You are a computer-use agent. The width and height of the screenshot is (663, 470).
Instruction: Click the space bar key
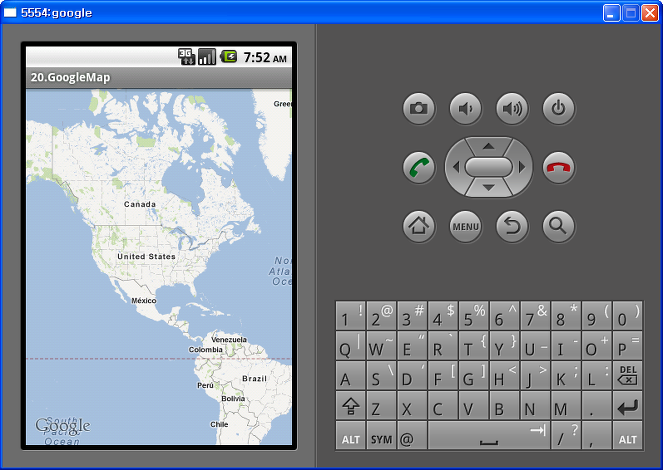(489, 435)
